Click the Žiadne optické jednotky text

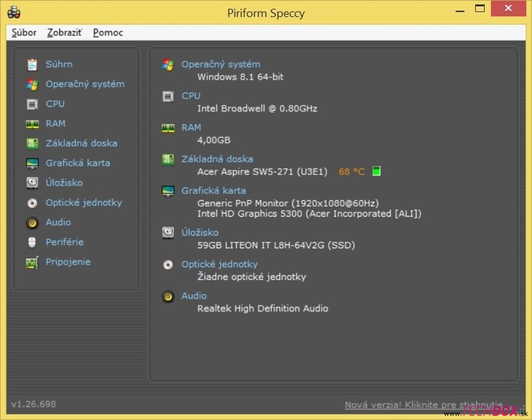(x=251, y=277)
